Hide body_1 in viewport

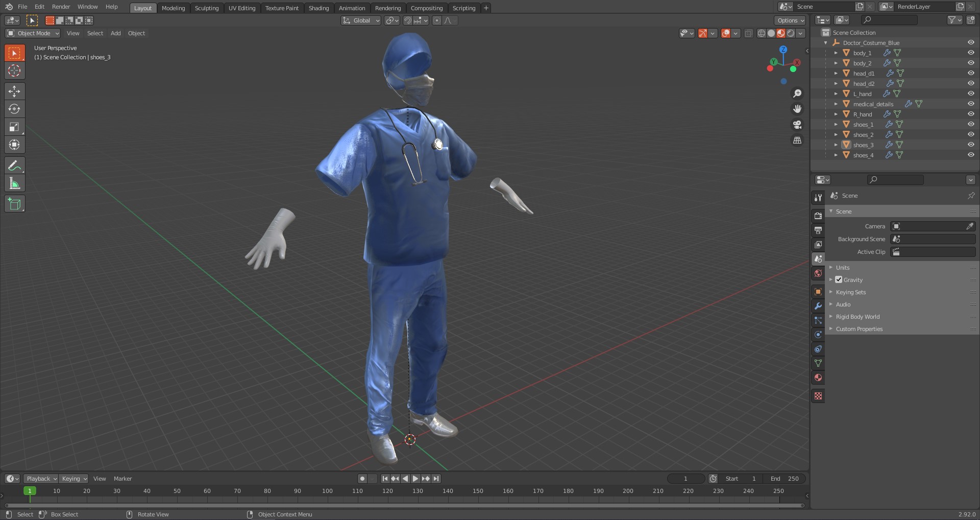click(x=971, y=53)
